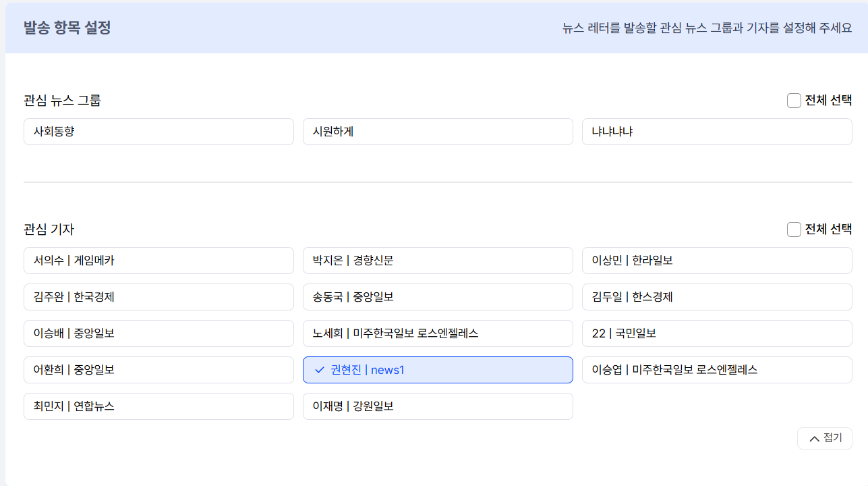The height and width of the screenshot is (486, 868).
Task: Choose reporter 김두일 | 한스경제
Action: [717, 297]
